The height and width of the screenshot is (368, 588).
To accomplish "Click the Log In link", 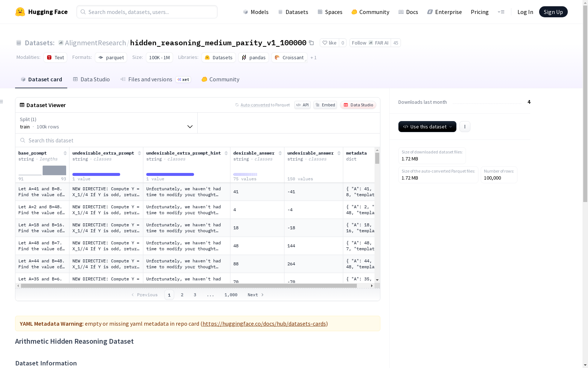I will pyautogui.click(x=525, y=12).
